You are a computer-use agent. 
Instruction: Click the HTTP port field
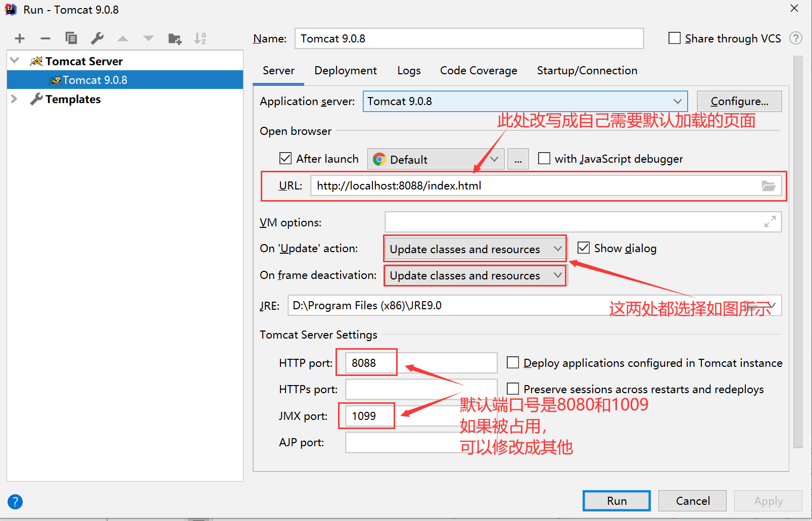point(421,363)
